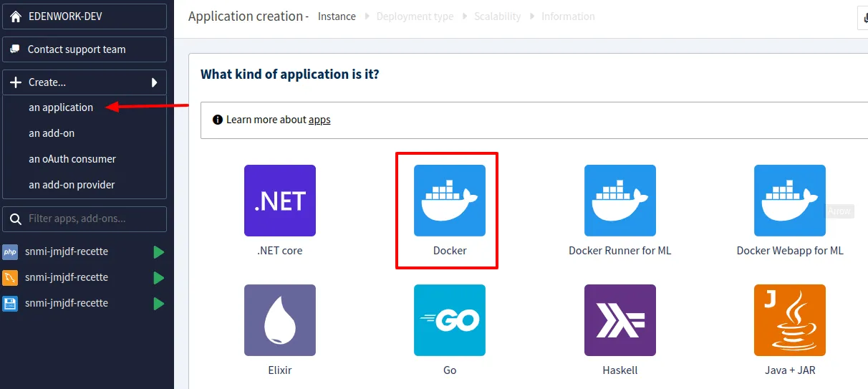Choose 'an add-on provider' entry

pos(72,185)
